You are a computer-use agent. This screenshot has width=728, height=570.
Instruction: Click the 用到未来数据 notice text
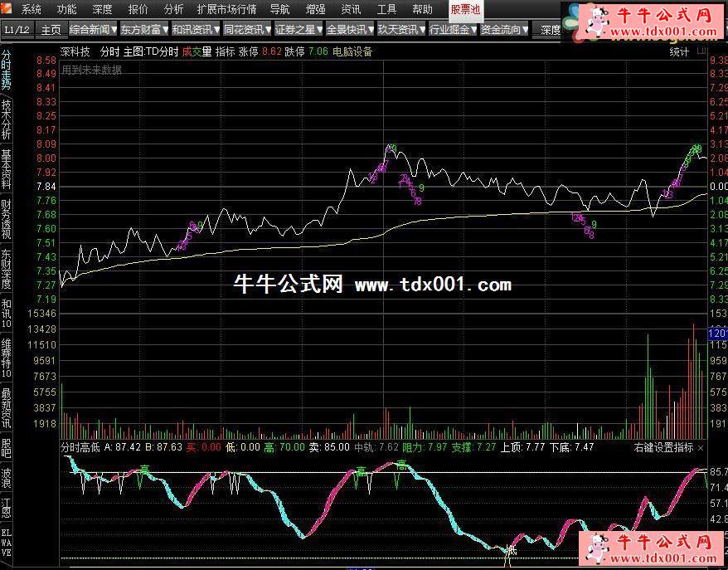point(91,71)
